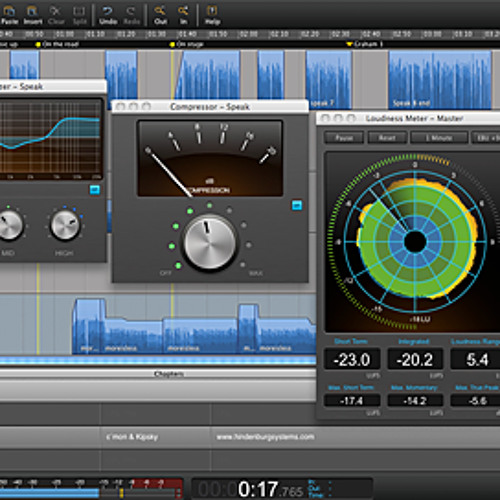
Task: Click the Undo arrow icon
Action: (x=108, y=12)
